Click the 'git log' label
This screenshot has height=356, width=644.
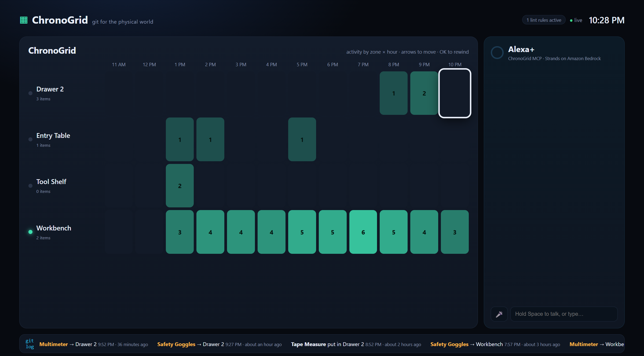[x=30, y=344]
